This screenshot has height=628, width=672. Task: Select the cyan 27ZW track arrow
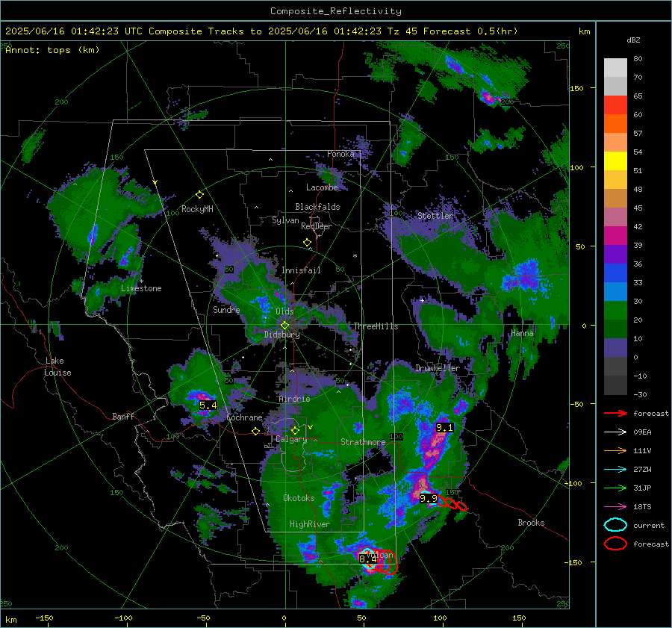615,470
